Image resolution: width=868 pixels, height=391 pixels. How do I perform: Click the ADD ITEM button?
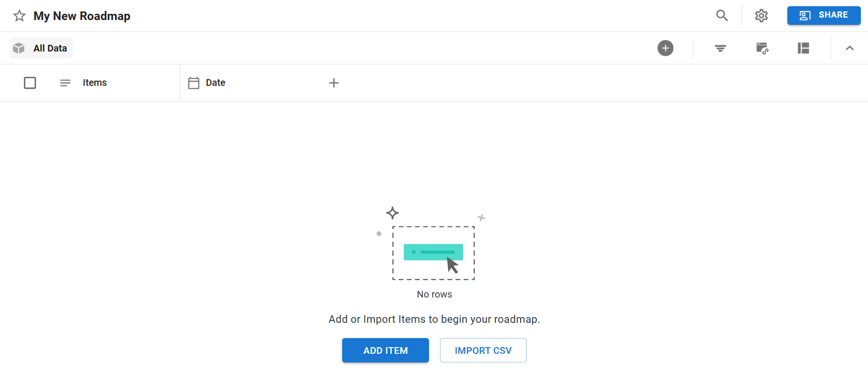coord(385,350)
